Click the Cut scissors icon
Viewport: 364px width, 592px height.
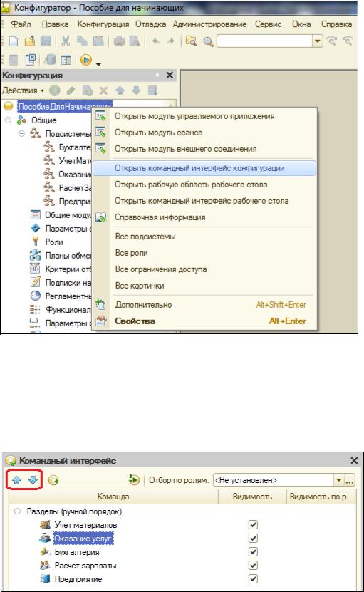click(x=66, y=41)
